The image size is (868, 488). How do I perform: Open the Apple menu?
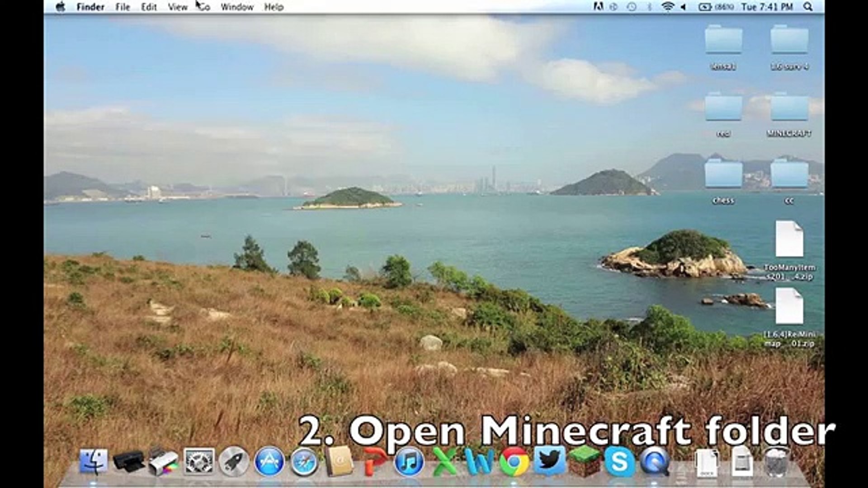click(60, 7)
